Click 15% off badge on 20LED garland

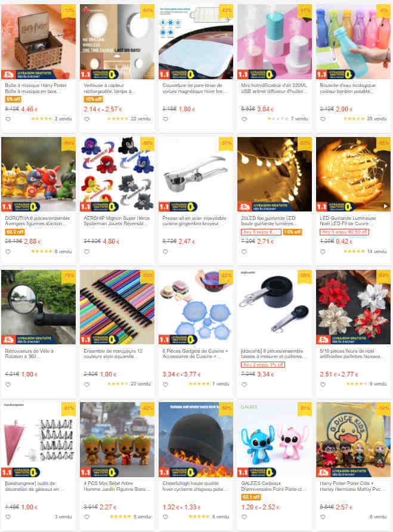coord(292,232)
